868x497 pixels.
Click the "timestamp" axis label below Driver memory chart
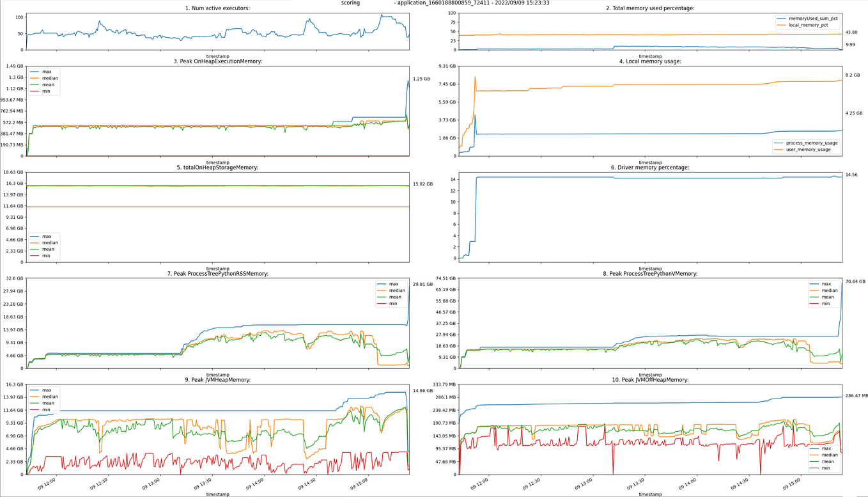649,268
